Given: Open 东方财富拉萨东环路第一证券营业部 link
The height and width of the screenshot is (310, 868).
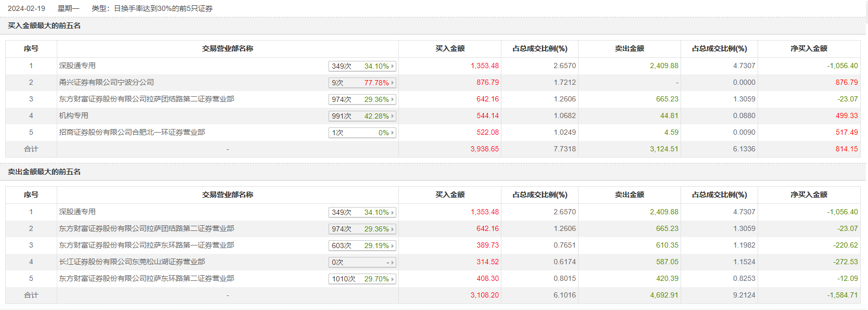Looking at the screenshot, I should point(147,245).
